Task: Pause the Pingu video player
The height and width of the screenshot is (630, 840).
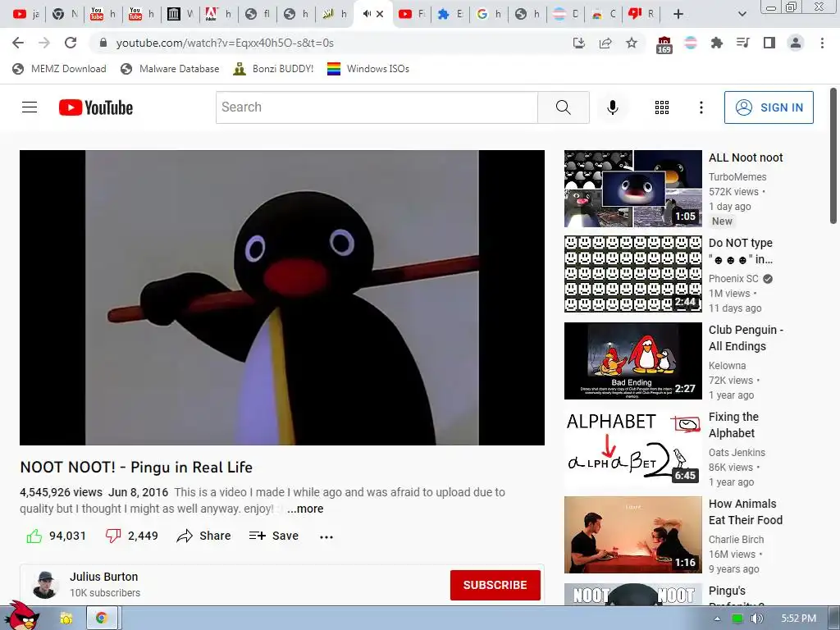Action: click(282, 297)
